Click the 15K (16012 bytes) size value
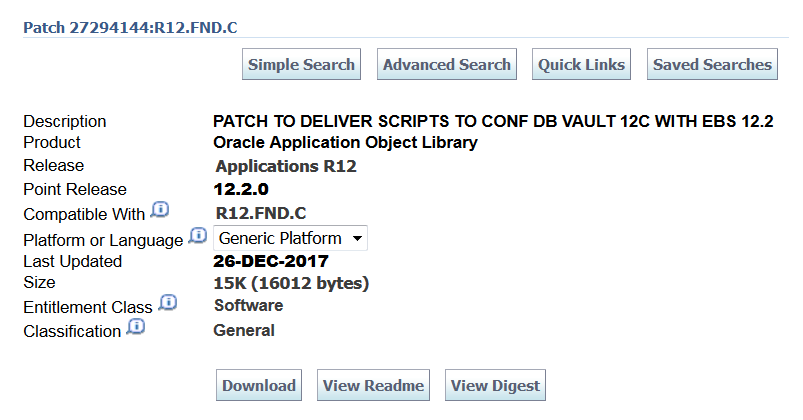Image resolution: width=803 pixels, height=420 pixels. click(x=292, y=283)
